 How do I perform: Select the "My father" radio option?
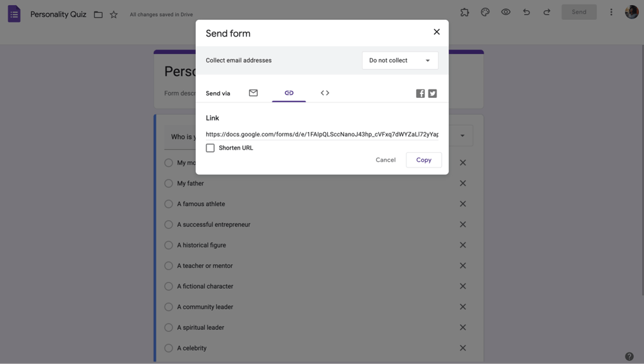(x=169, y=184)
